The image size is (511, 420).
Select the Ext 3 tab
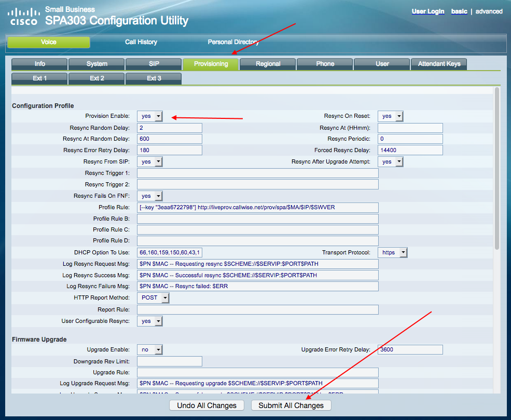(154, 78)
